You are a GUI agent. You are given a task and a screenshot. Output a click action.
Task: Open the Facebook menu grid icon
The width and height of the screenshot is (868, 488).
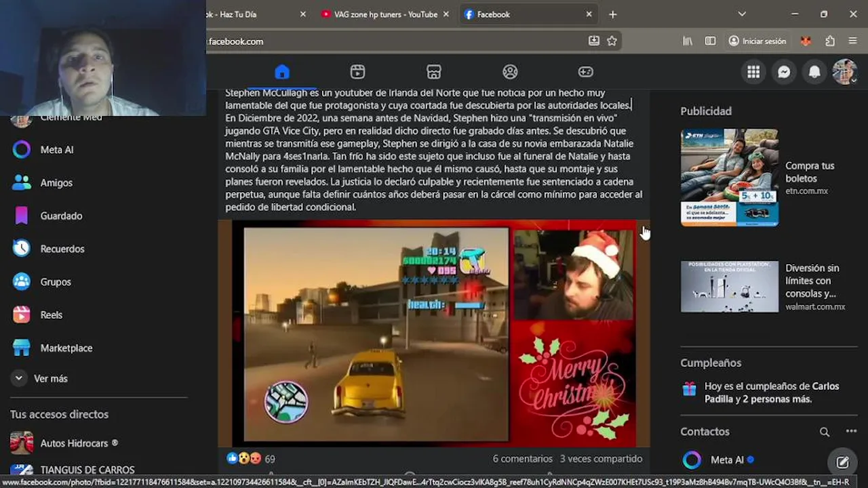point(753,72)
